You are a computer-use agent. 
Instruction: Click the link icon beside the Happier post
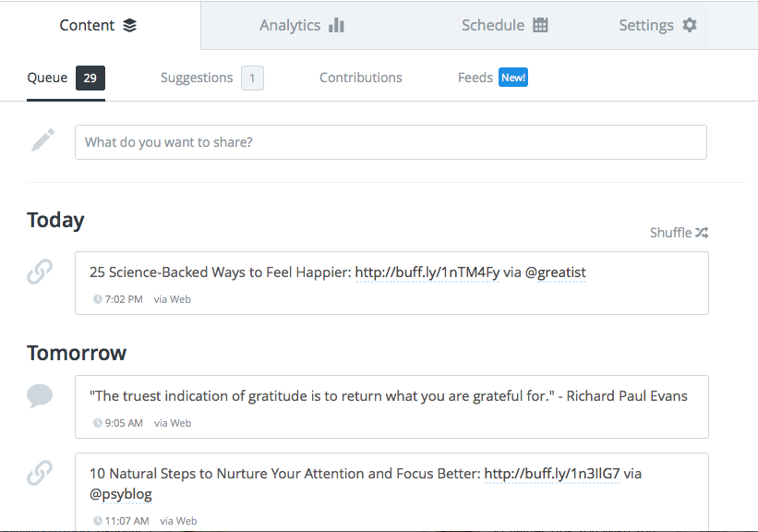40,272
